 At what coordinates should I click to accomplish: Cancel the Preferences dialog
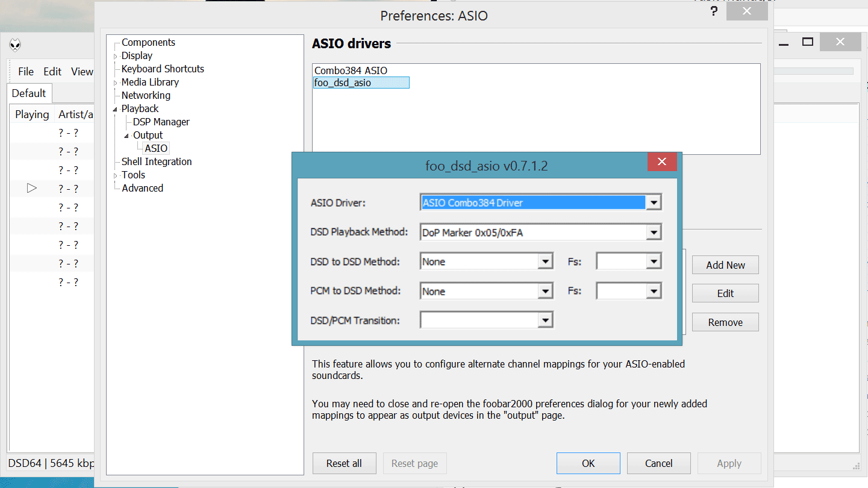click(658, 463)
